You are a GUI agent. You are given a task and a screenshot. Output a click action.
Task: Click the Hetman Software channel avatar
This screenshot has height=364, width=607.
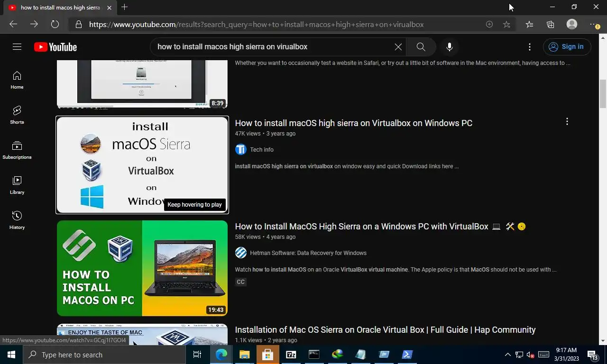tap(241, 253)
